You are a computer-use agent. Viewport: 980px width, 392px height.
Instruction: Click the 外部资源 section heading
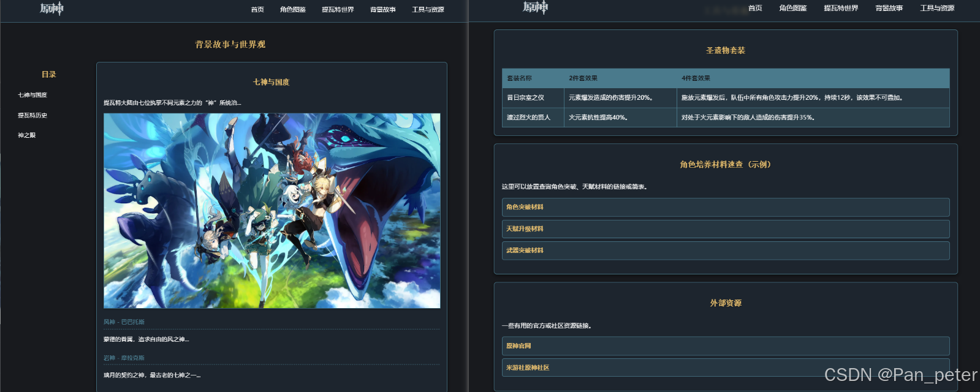(726, 303)
